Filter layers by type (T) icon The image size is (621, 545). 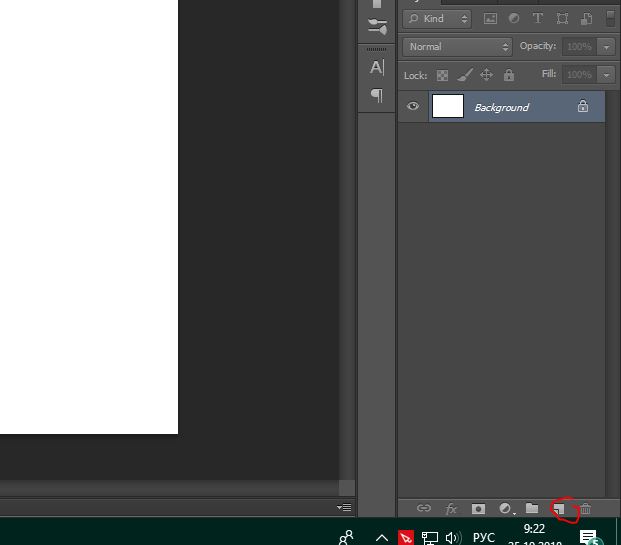click(x=537, y=18)
